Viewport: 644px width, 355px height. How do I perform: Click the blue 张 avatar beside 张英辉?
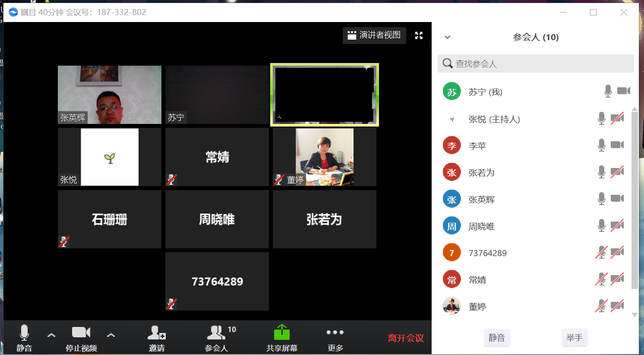[452, 199]
